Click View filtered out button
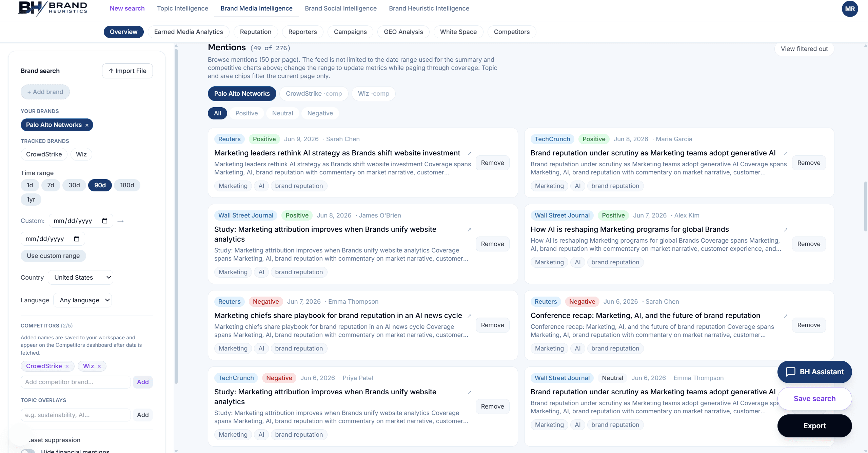 804,49
